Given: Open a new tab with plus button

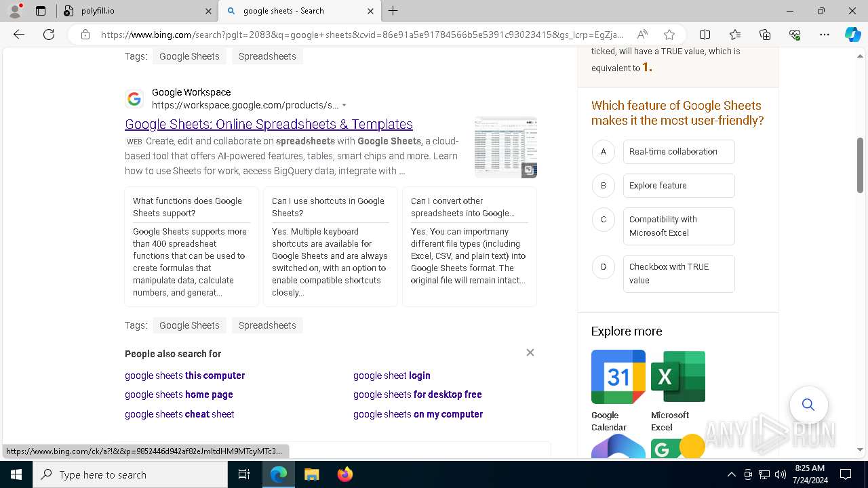Looking at the screenshot, I should (393, 11).
